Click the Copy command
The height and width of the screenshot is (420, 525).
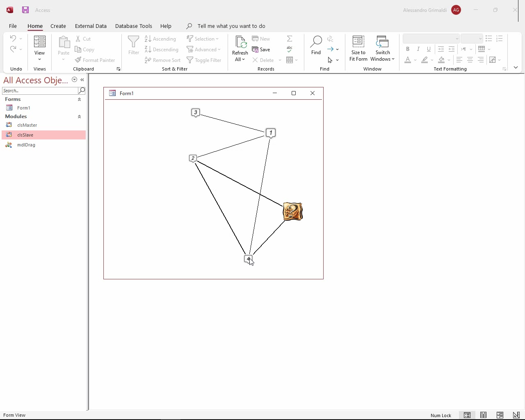coord(85,49)
